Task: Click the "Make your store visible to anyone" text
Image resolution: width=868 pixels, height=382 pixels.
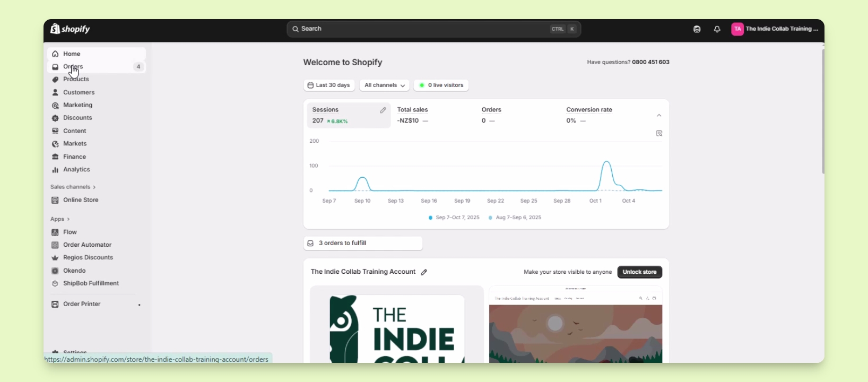Action: point(568,272)
